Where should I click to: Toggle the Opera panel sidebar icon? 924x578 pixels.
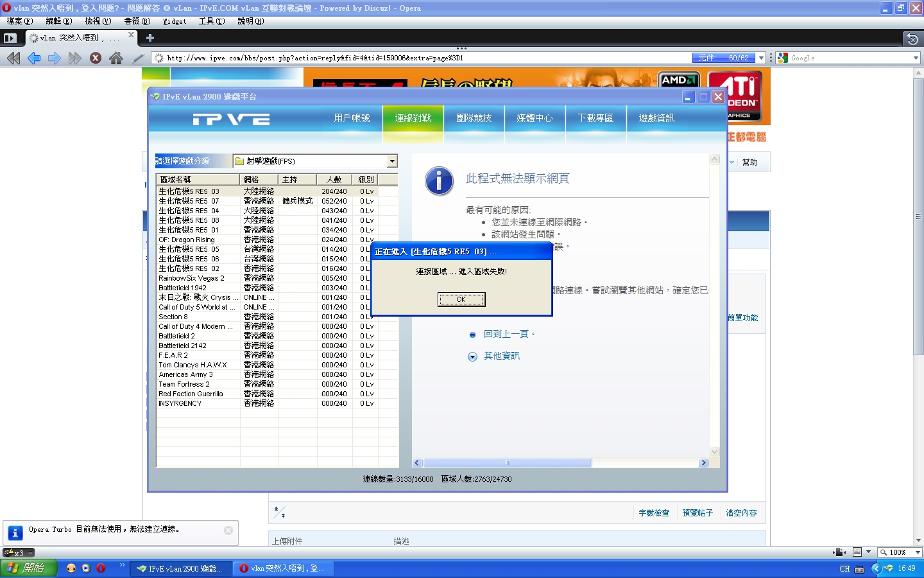pos(10,39)
